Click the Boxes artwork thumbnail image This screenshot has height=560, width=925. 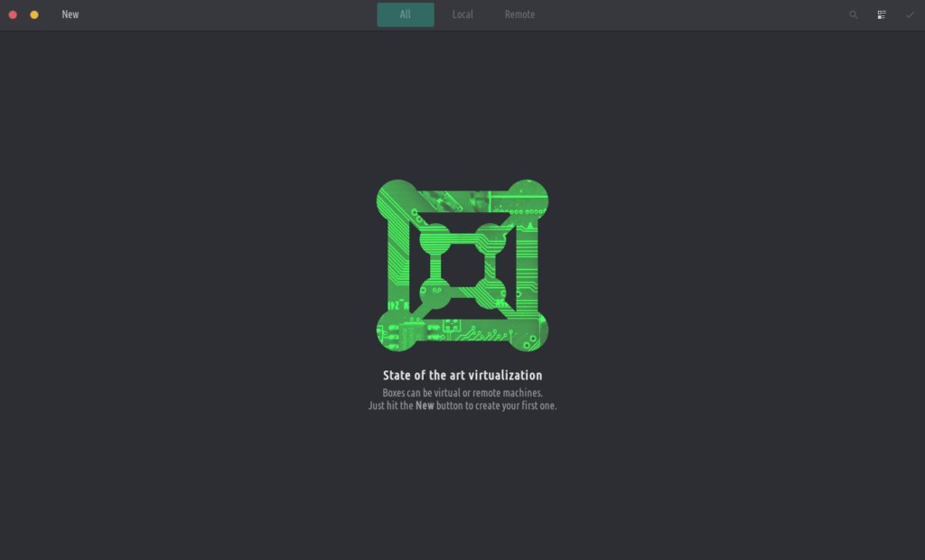pyautogui.click(x=462, y=265)
